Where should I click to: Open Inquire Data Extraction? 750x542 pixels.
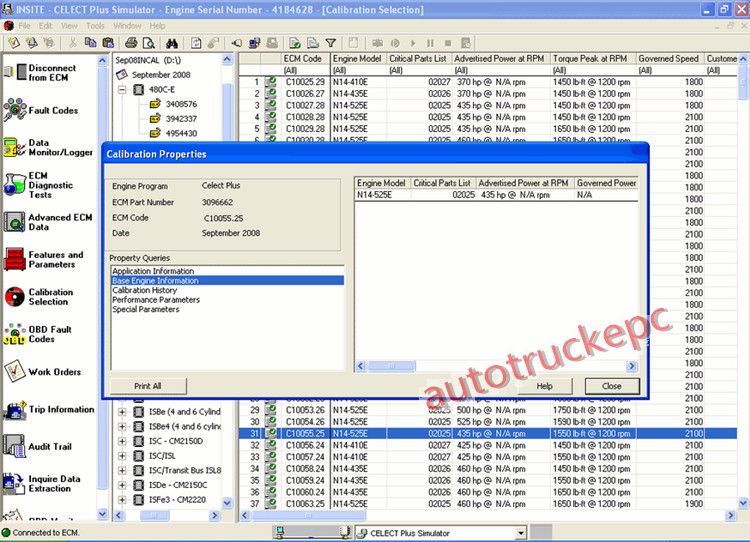pyautogui.click(x=42, y=484)
